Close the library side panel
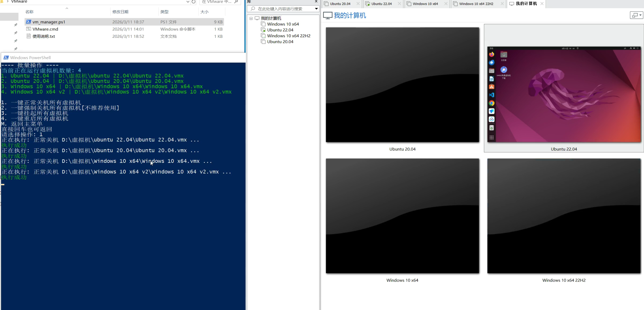This screenshot has height=310, width=644. click(x=316, y=1)
